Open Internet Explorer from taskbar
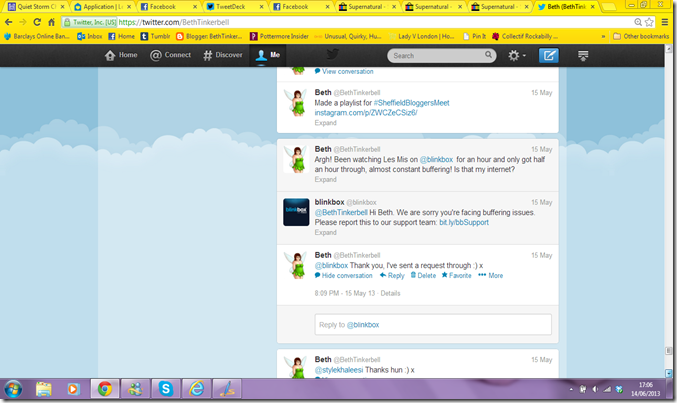The height and width of the screenshot is (403, 677). (196, 390)
